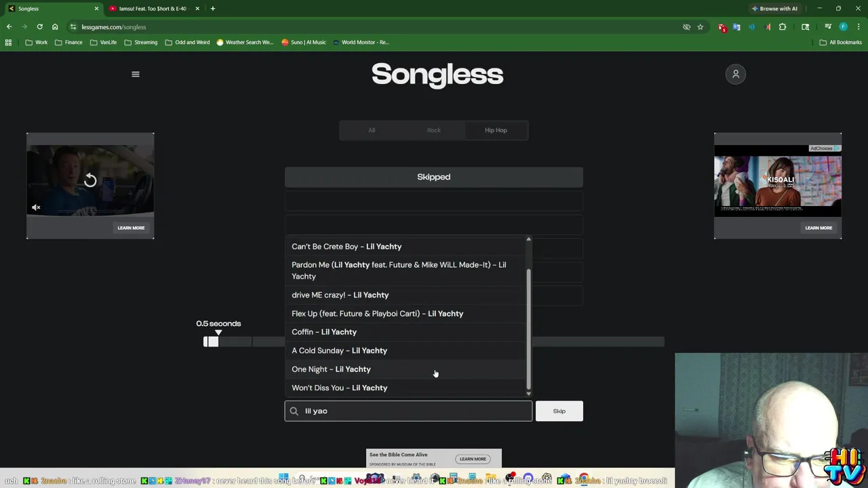The image size is (868, 488).
Task: Open the user profile icon
Action: pos(736,74)
